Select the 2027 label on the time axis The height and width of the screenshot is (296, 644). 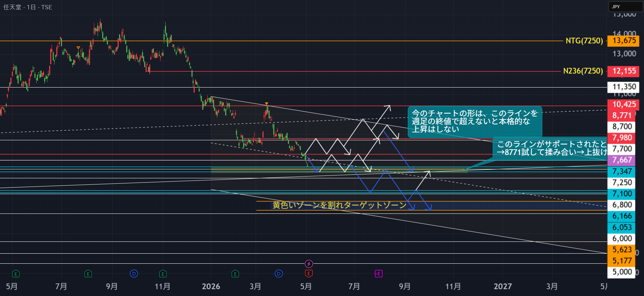[x=503, y=286]
